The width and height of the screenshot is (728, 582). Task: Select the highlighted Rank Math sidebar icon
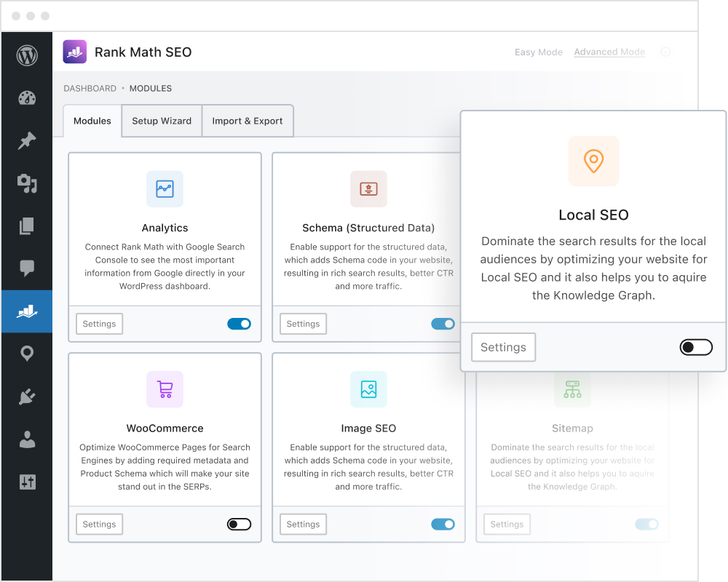27,311
